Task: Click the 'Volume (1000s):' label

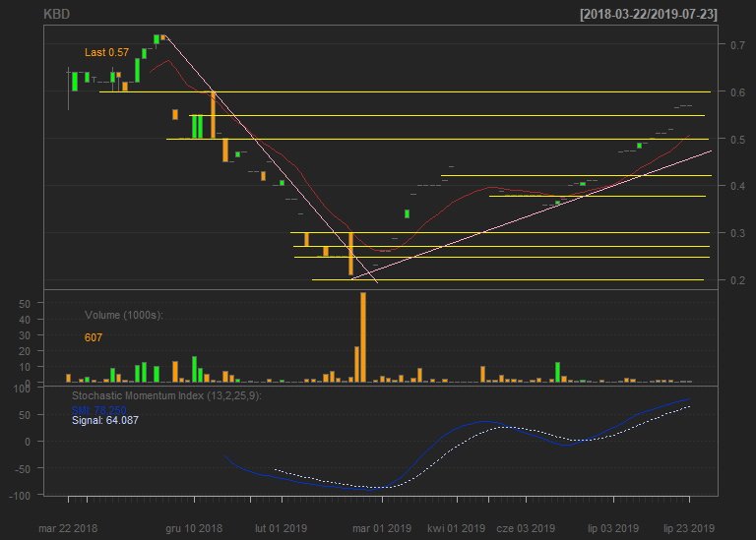Action: 124,315
